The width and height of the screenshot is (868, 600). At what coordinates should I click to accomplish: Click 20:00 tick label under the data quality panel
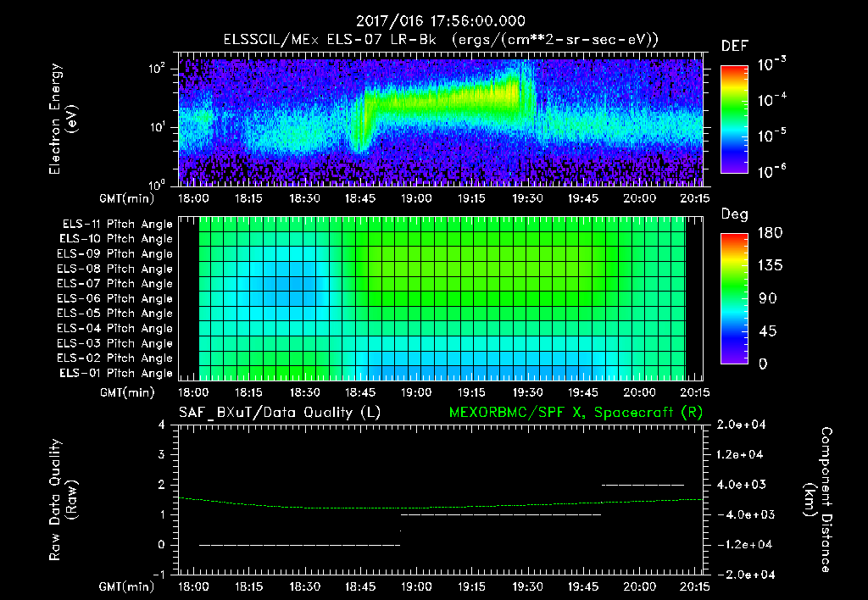pyautogui.click(x=639, y=586)
